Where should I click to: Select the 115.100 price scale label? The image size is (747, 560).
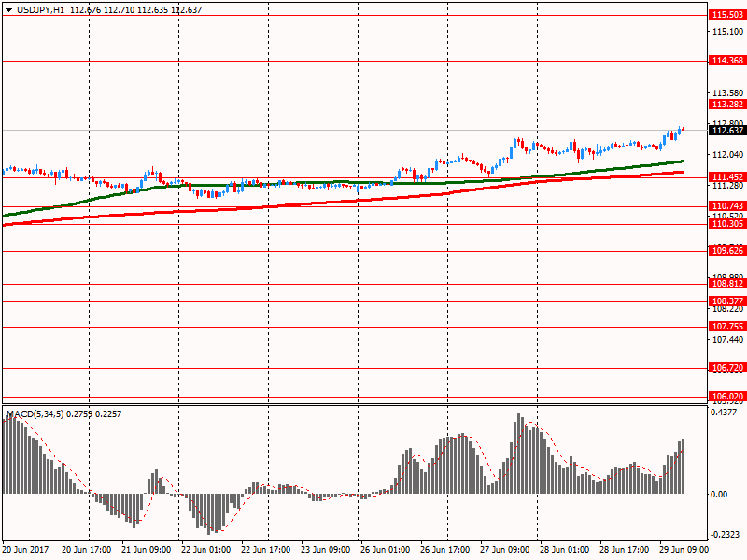pyautogui.click(x=727, y=32)
